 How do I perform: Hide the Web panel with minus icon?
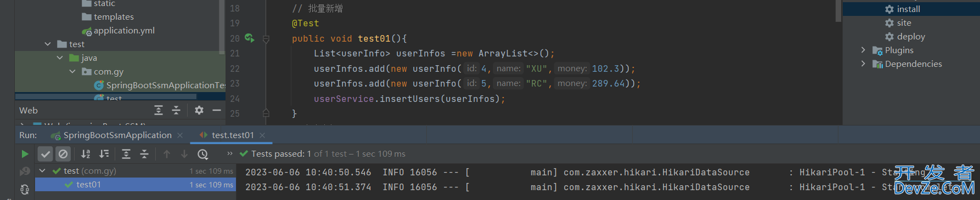click(x=217, y=110)
